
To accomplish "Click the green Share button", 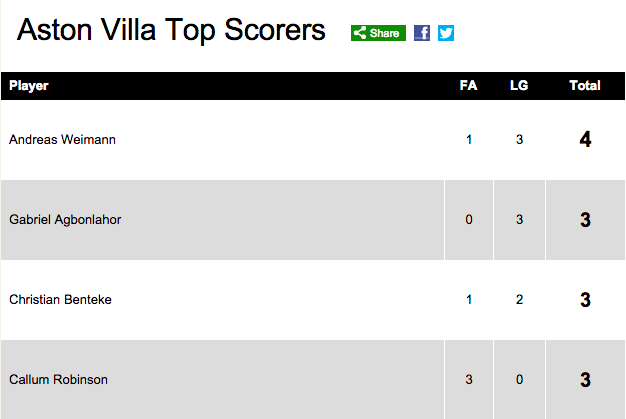I will tap(378, 33).
